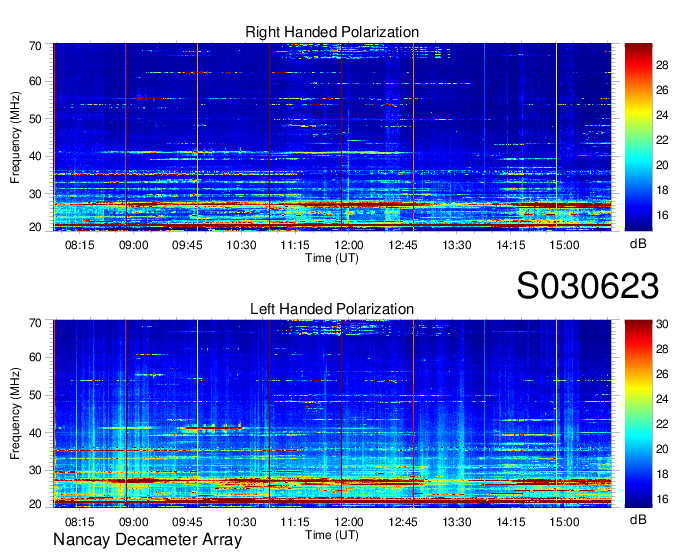Click the 50 MHz tick on Right Handed plot

tap(35, 119)
